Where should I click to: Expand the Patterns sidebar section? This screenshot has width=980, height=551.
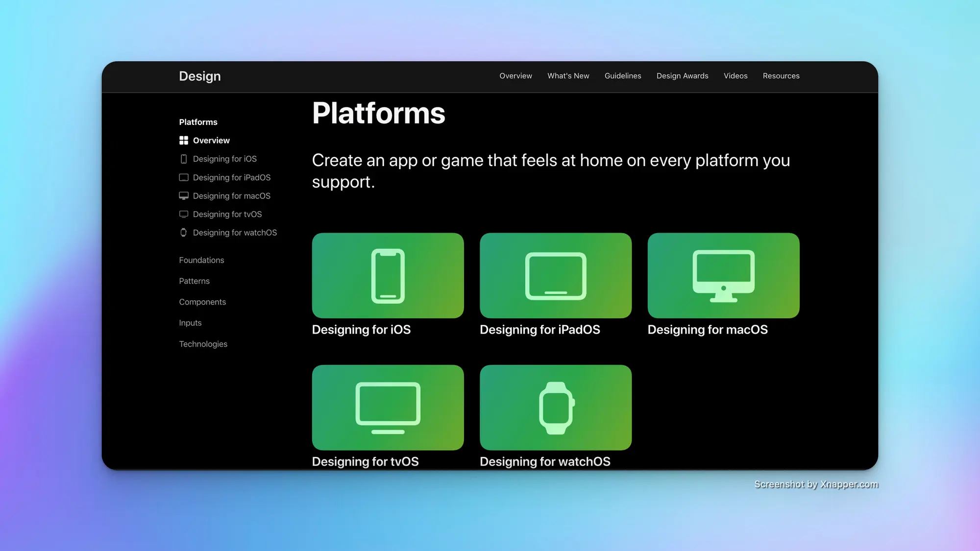pyautogui.click(x=194, y=281)
